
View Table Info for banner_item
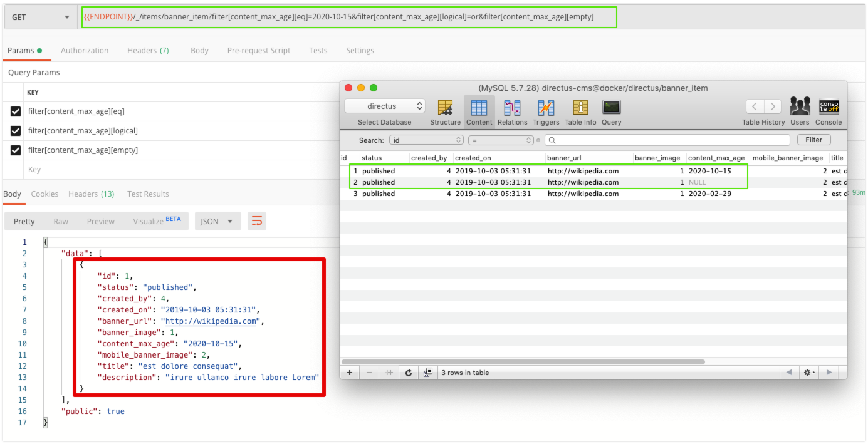tap(580, 111)
